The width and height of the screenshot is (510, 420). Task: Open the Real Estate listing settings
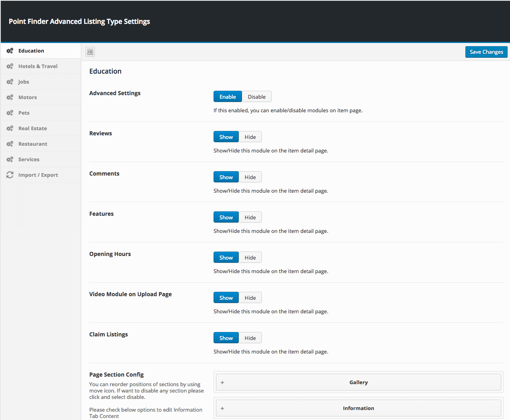(x=33, y=128)
